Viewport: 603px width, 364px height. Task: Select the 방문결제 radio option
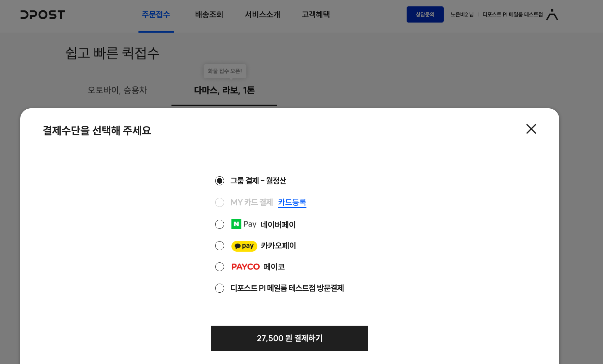[x=220, y=288]
